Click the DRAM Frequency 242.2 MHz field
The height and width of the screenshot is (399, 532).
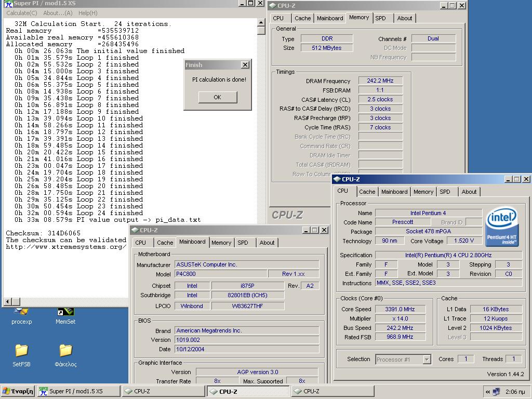click(x=380, y=81)
